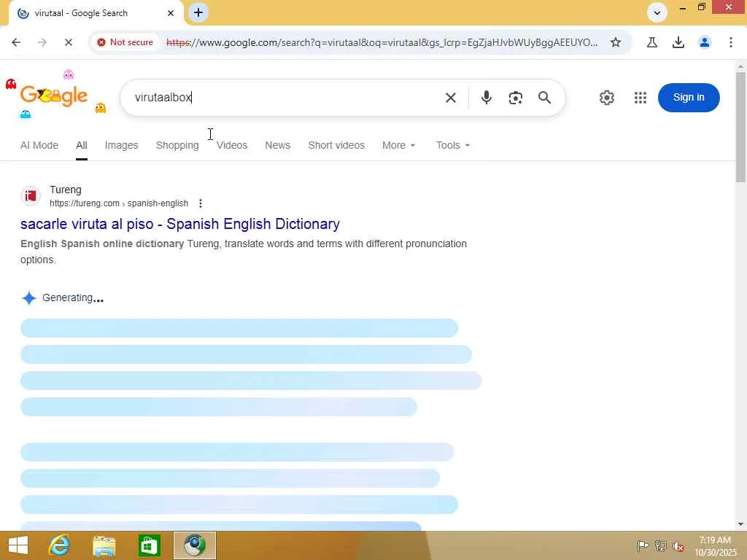Click the Sign in button
Image resolution: width=747 pixels, height=560 pixels.
[689, 98]
